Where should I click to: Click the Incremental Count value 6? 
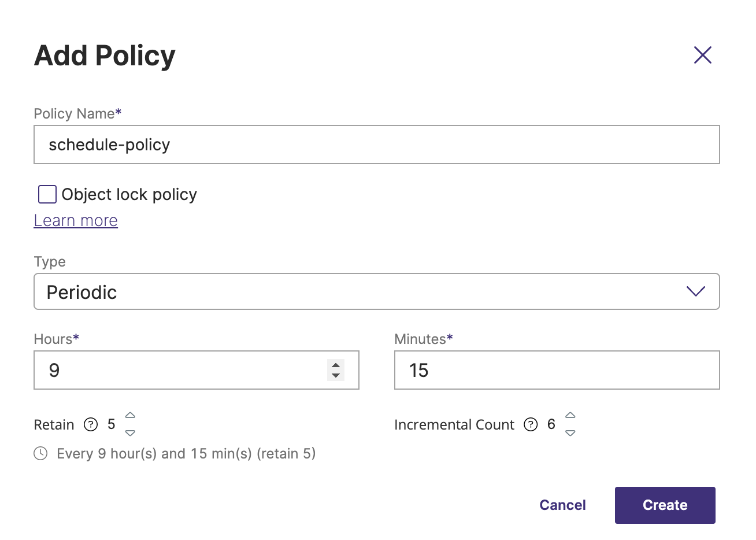[x=551, y=425]
